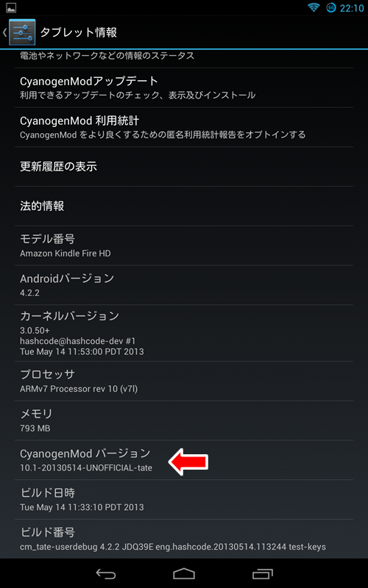
Task: Open 更新履歴の表示
Action: tap(184, 167)
